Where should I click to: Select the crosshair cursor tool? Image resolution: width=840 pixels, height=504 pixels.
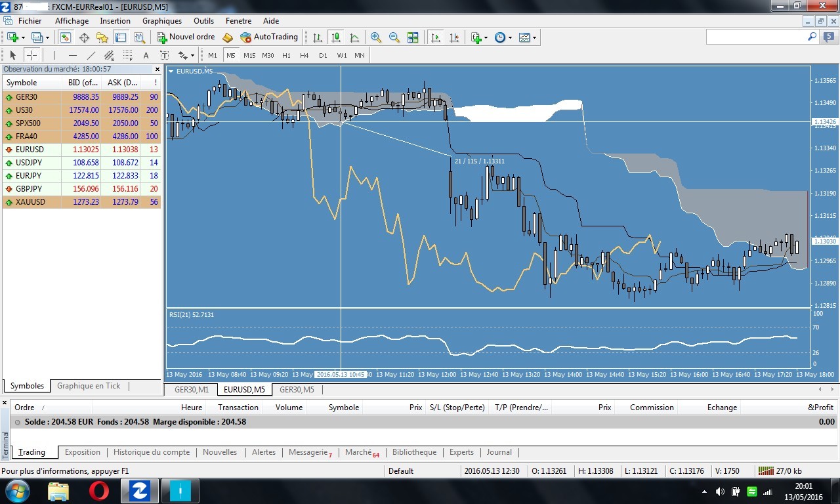(31, 56)
